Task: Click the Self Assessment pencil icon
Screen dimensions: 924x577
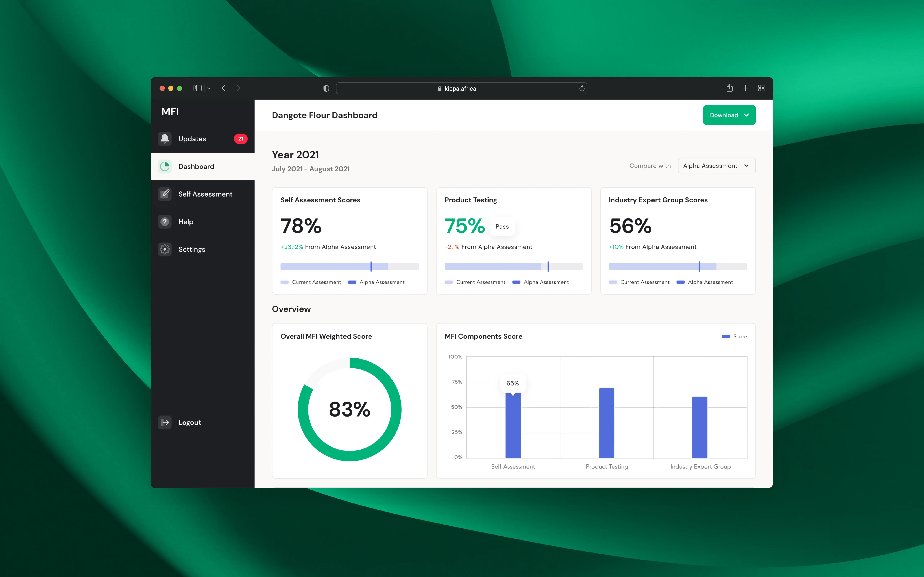Action: [x=165, y=194]
